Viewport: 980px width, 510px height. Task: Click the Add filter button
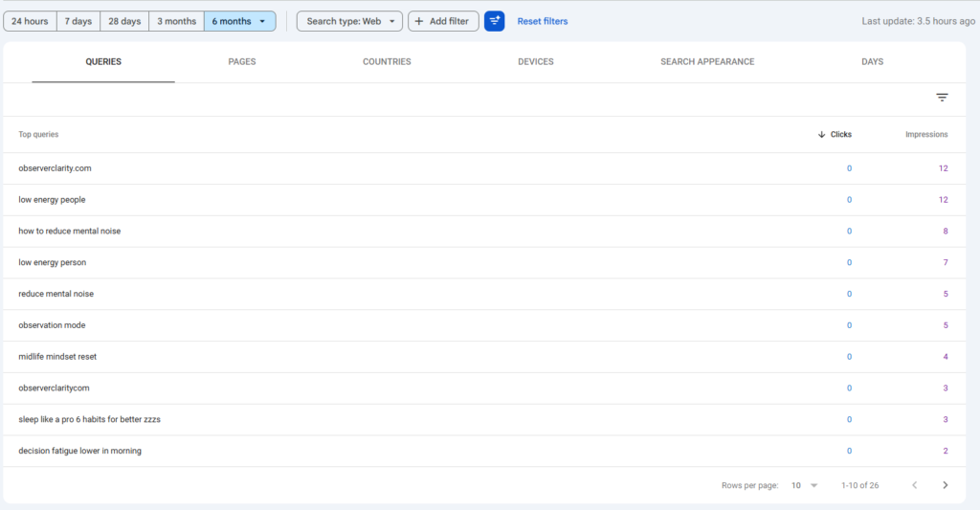click(x=443, y=21)
